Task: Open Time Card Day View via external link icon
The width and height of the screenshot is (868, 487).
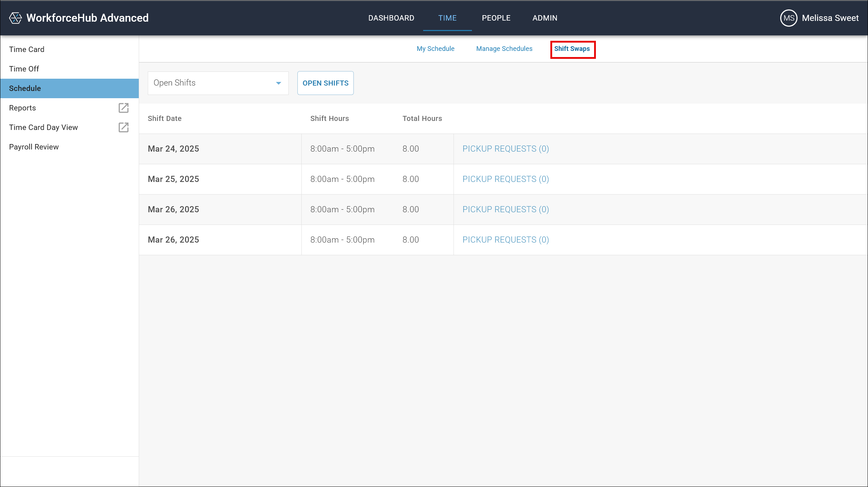Action: coord(123,127)
